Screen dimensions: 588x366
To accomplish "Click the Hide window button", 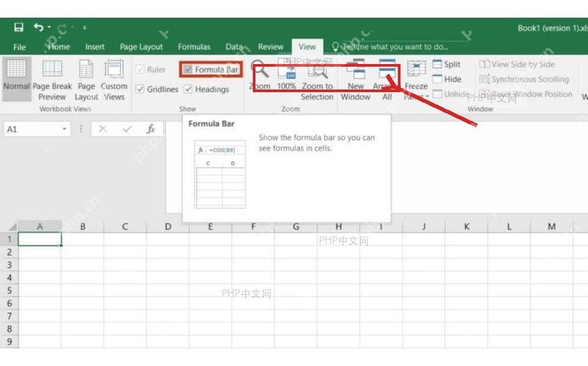I will click(x=447, y=79).
